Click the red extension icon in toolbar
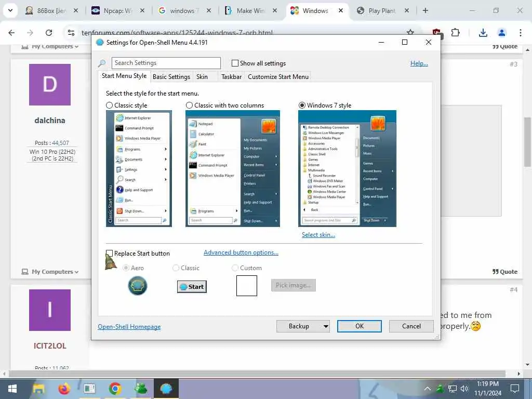The image size is (532, 399). tap(436, 33)
